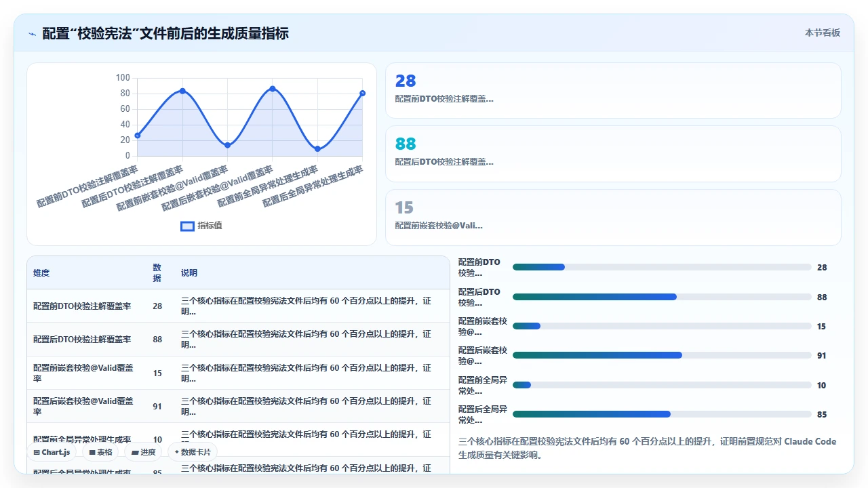Click table value 91 cell
868x488 pixels.
tap(157, 406)
